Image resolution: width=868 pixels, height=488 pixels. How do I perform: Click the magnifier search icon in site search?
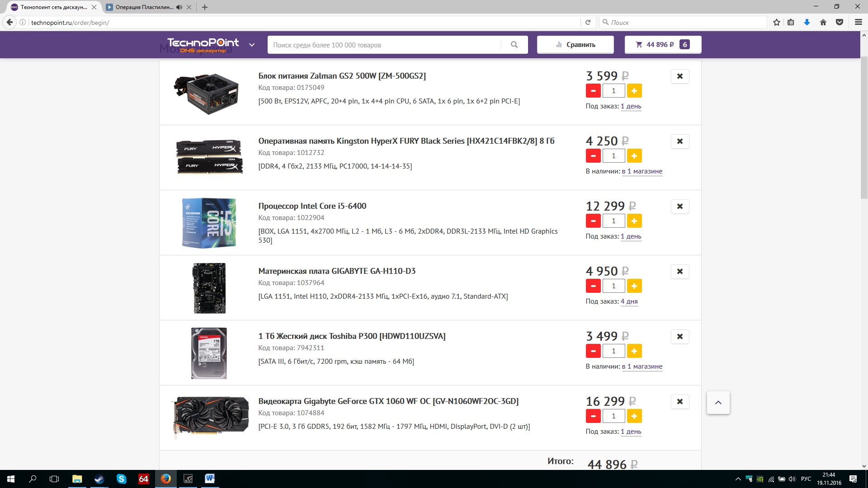pyautogui.click(x=514, y=45)
